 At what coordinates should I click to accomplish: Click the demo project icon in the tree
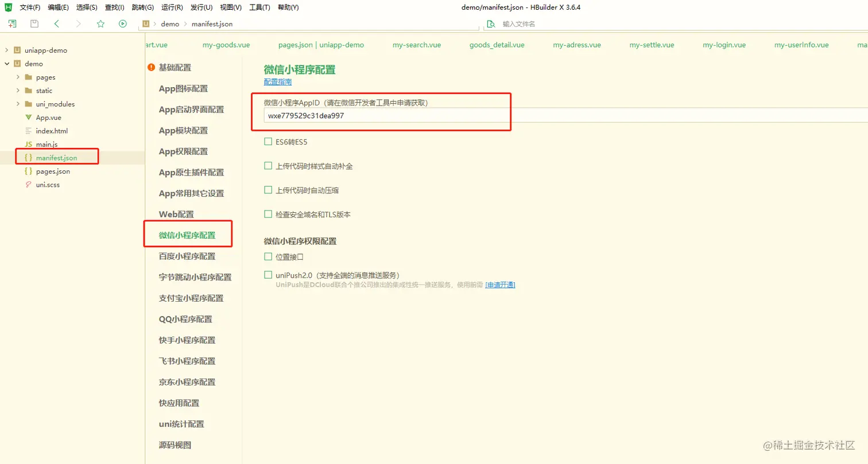point(17,64)
